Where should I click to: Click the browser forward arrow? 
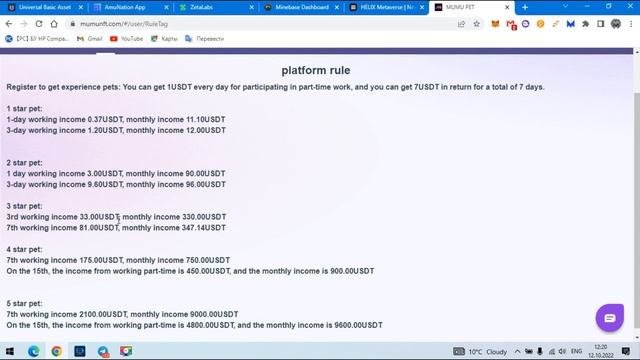point(24,24)
